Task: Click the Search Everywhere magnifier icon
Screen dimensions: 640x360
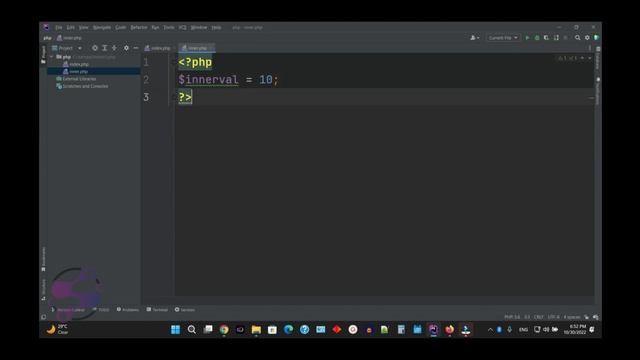Action: [x=578, y=38]
